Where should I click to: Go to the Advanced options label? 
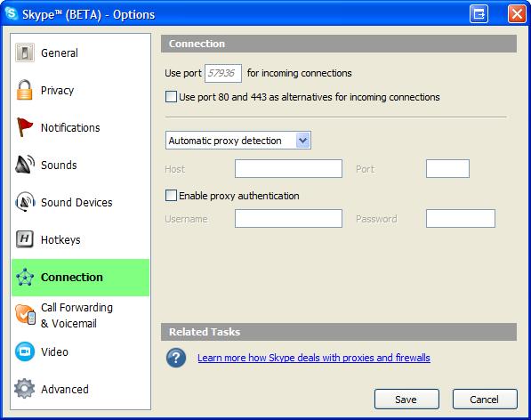click(65, 389)
